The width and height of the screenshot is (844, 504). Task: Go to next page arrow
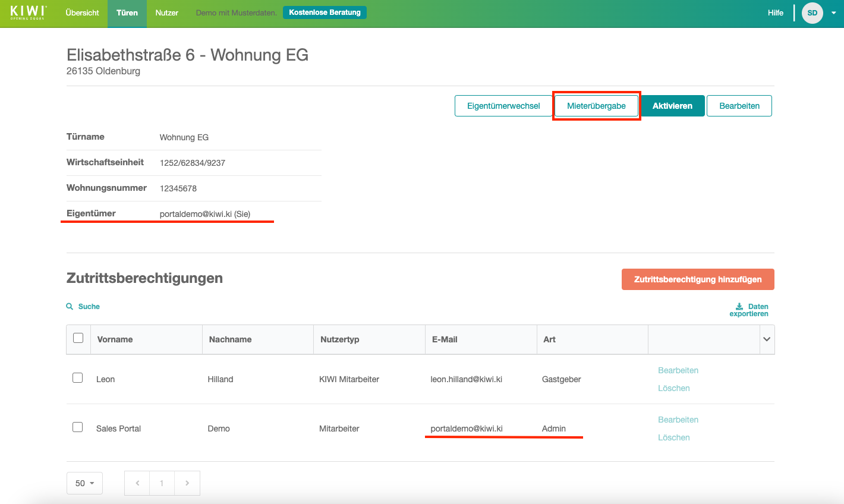click(187, 483)
